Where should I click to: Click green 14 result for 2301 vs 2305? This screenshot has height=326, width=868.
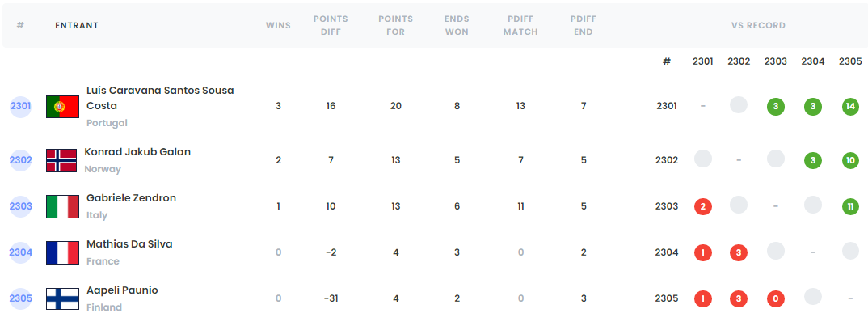tap(850, 106)
